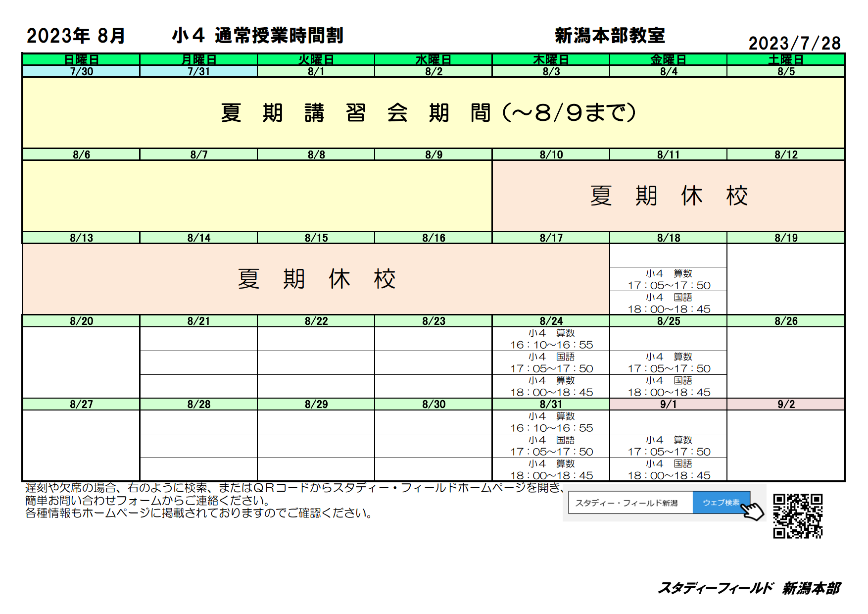Click the 8/28 date cell
This screenshot has height=614, width=868.
[198, 404]
